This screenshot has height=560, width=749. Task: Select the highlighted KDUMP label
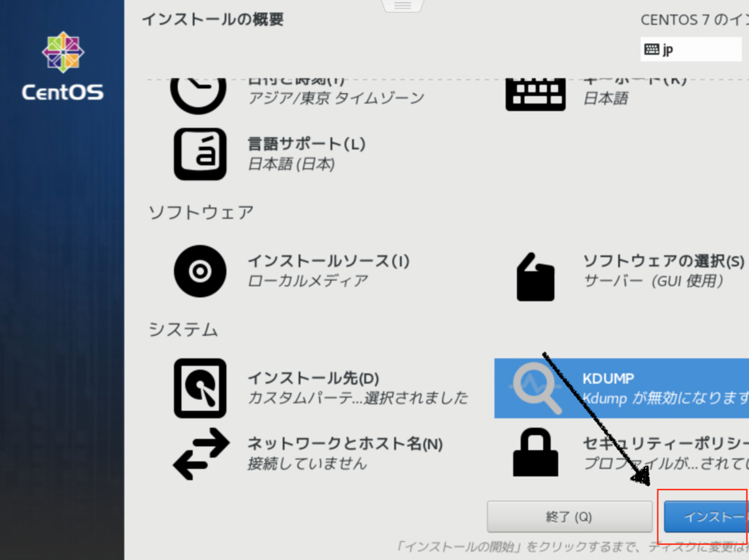click(608, 378)
